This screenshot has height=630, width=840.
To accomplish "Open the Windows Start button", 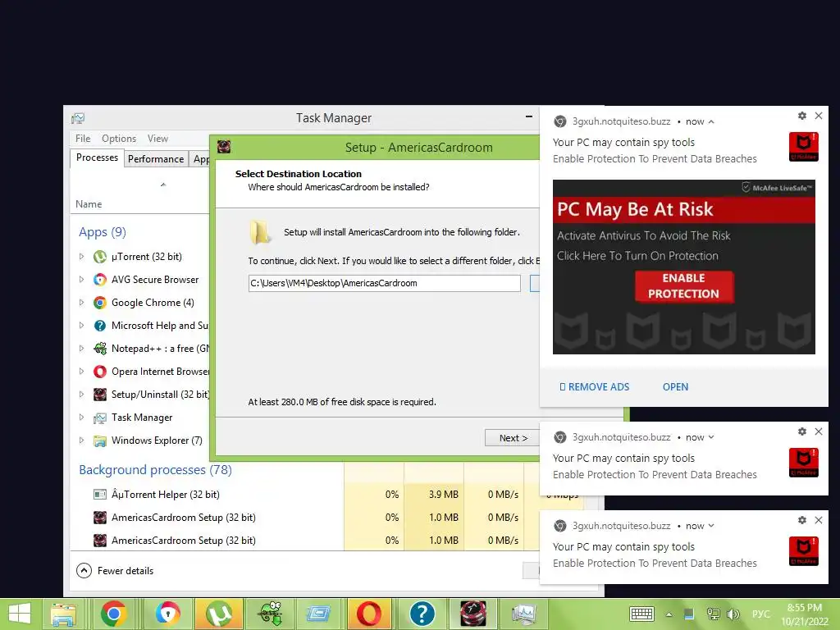I will pyautogui.click(x=20, y=614).
